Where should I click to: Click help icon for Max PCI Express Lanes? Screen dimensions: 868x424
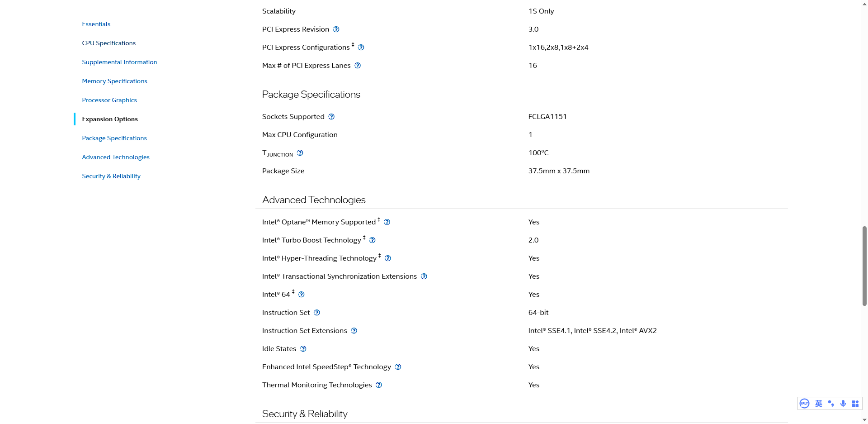(358, 66)
